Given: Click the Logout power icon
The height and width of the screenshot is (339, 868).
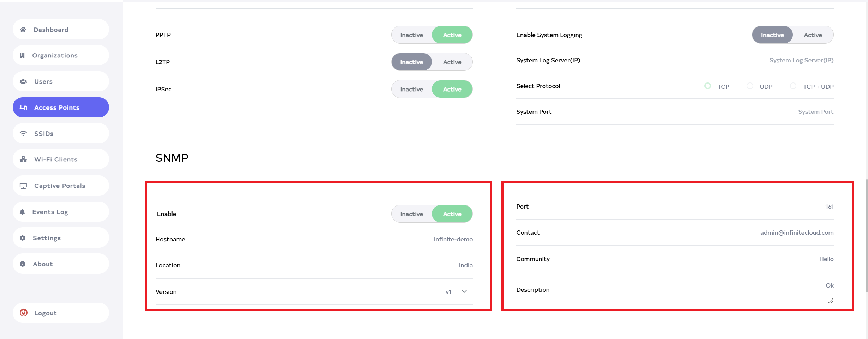Looking at the screenshot, I should [x=24, y=313].
